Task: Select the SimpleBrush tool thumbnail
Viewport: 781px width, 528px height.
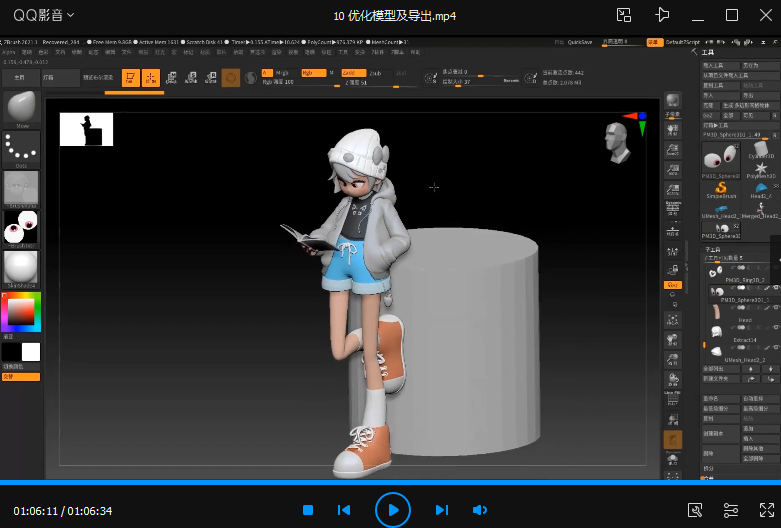Action: (x=719, y=188)
